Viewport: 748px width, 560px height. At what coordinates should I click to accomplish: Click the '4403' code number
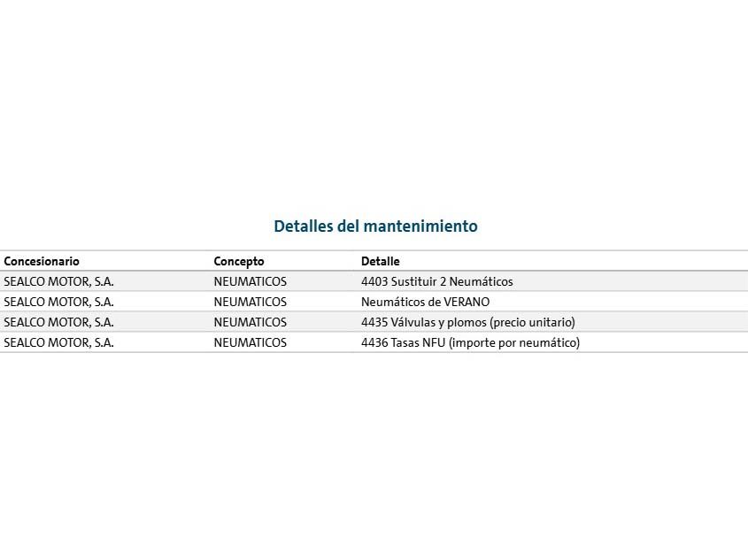tap(374, 282)
